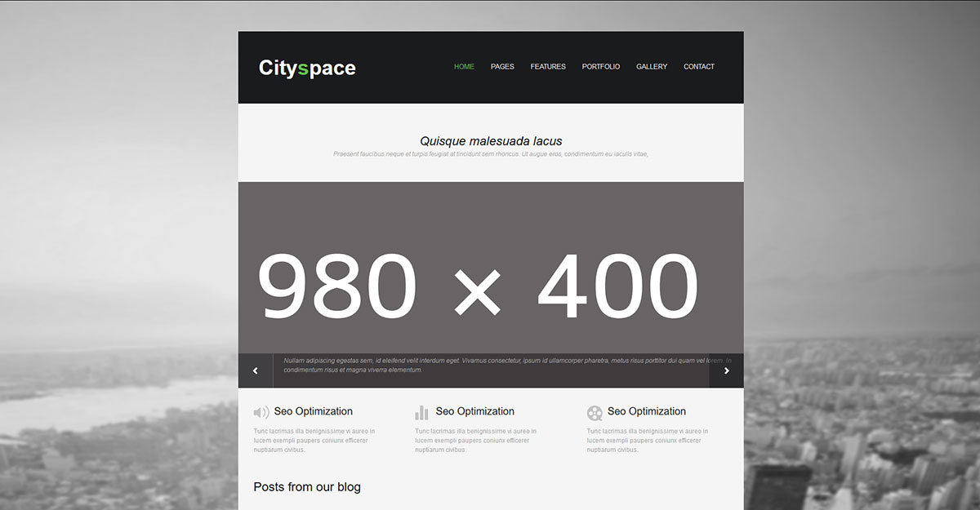Click the Quisque malesuada lacus heading
The image size is (980, 510).
(x=491, y=141)
